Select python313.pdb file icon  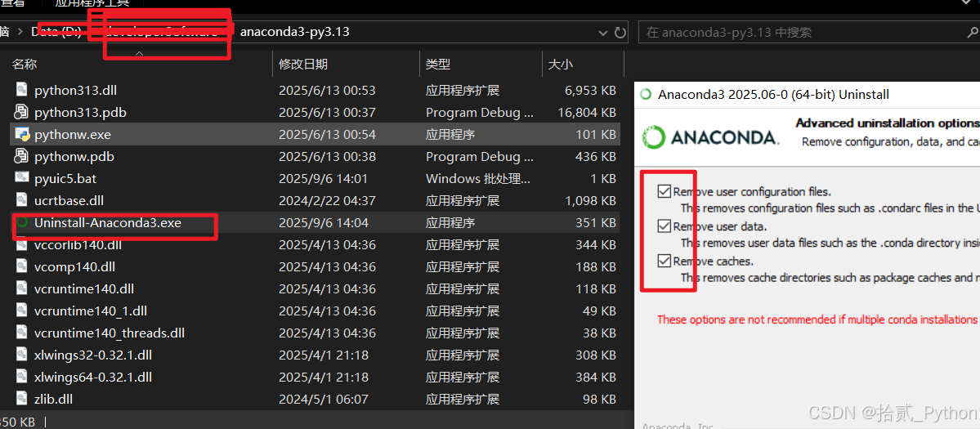tap(21, 113)
